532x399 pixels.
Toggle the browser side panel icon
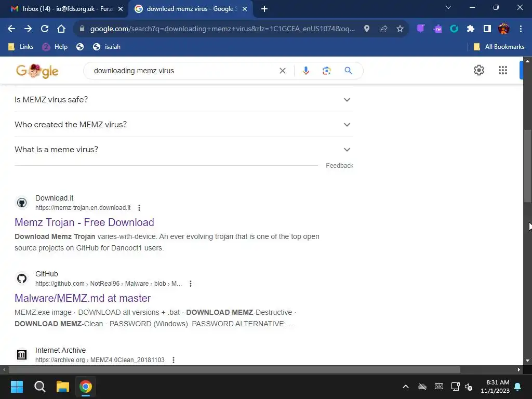click(487, 29)
